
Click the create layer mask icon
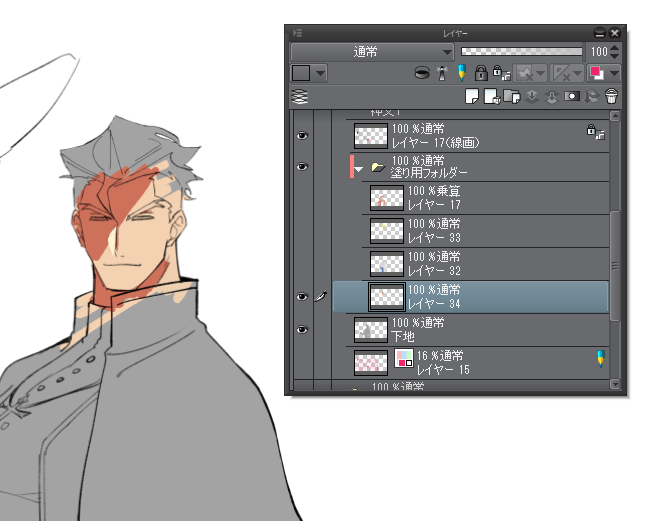pos(572,96)
